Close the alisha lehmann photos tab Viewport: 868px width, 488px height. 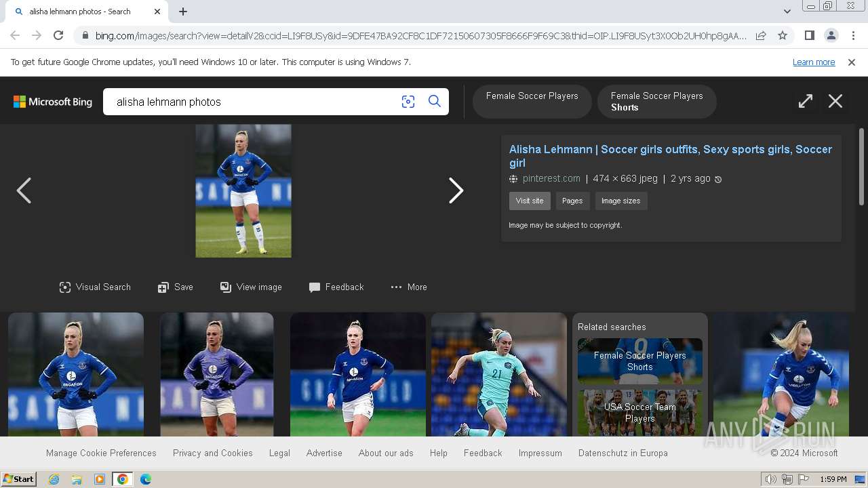[157, 12]
